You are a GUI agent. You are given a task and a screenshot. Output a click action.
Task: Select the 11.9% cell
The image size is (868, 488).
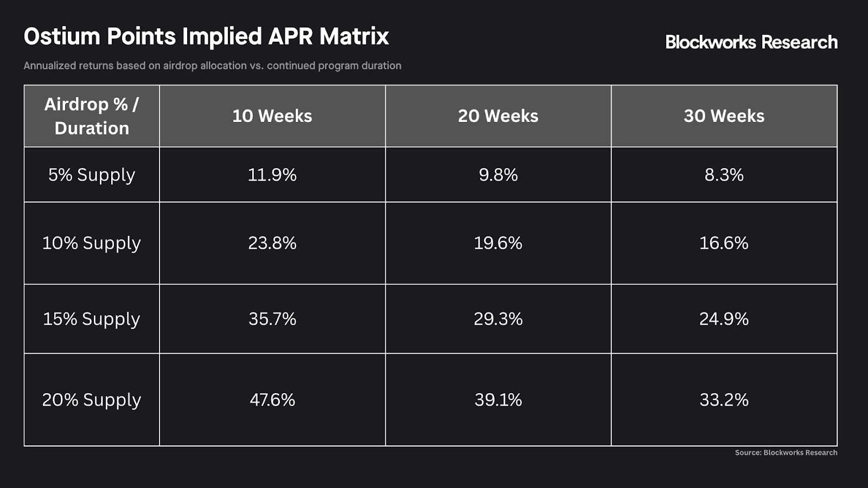pyautogui.click(x=272, y=175)
